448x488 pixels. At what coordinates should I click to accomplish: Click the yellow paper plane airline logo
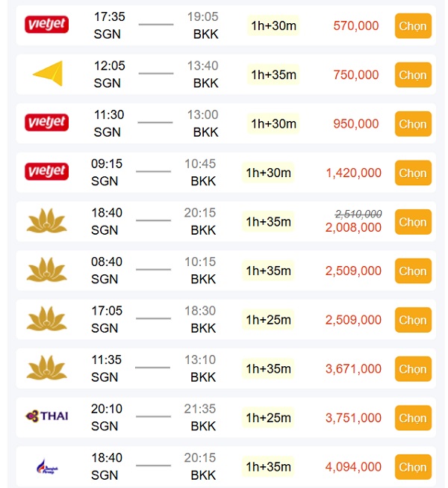[47, 74]
